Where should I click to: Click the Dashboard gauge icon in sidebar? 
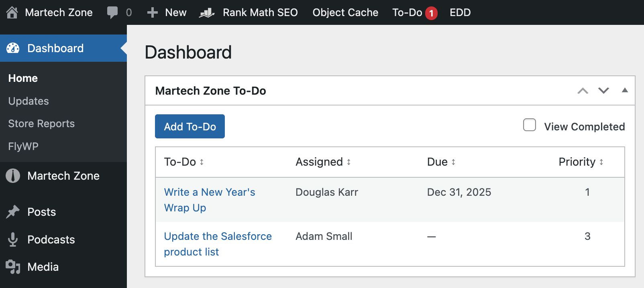[13, 48]
